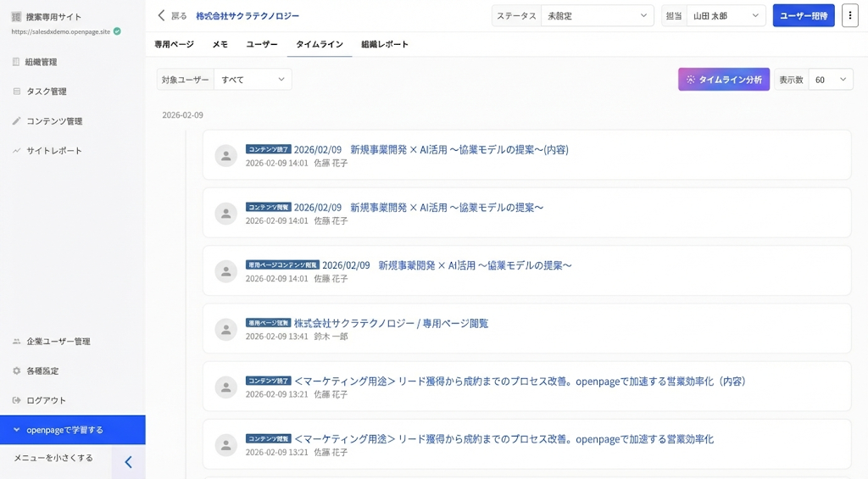Open the 専用ページ閲覧 timeline link
Image resolution: width=868 pixels, height=479 pixels.
point(392,323)
